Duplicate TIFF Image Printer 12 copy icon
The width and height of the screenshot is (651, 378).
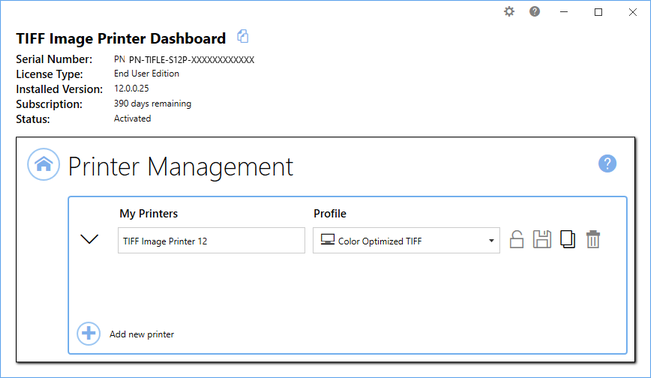(x=568, y=240)
